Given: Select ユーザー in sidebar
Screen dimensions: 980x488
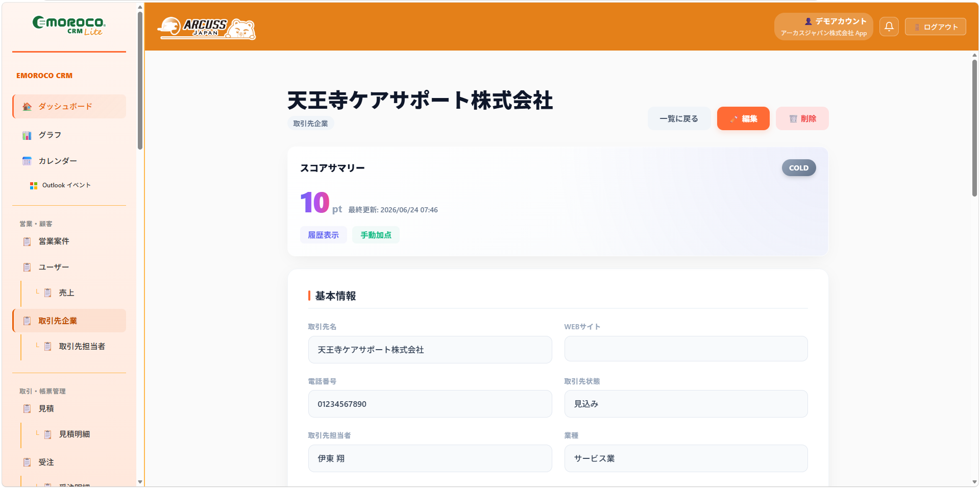Looking at the screenshot, I should (69, 267).
